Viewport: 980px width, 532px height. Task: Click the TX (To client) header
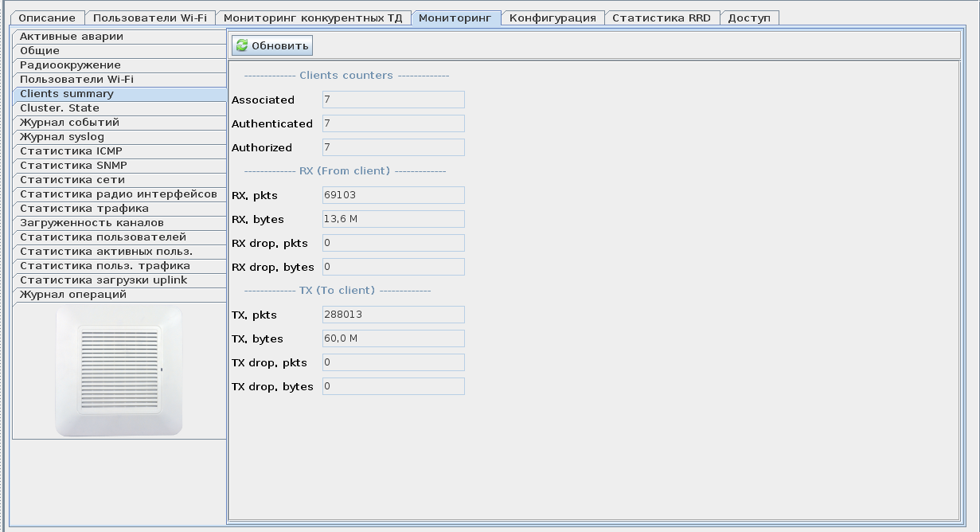pos(337,291)
